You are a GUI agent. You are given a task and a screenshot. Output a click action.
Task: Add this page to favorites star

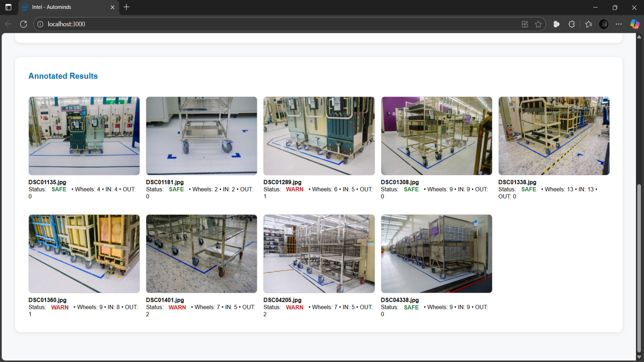tap(539, 24)
